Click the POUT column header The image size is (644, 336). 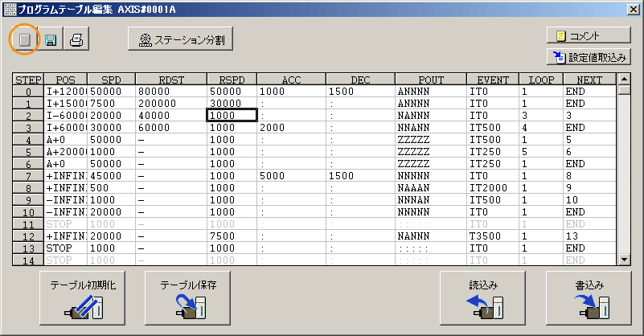[431, 80]
